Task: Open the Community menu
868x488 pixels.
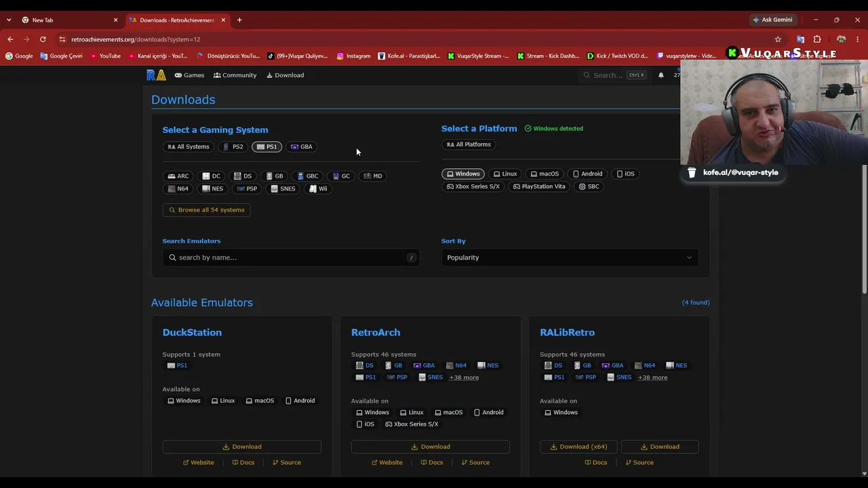Action: 235,75
